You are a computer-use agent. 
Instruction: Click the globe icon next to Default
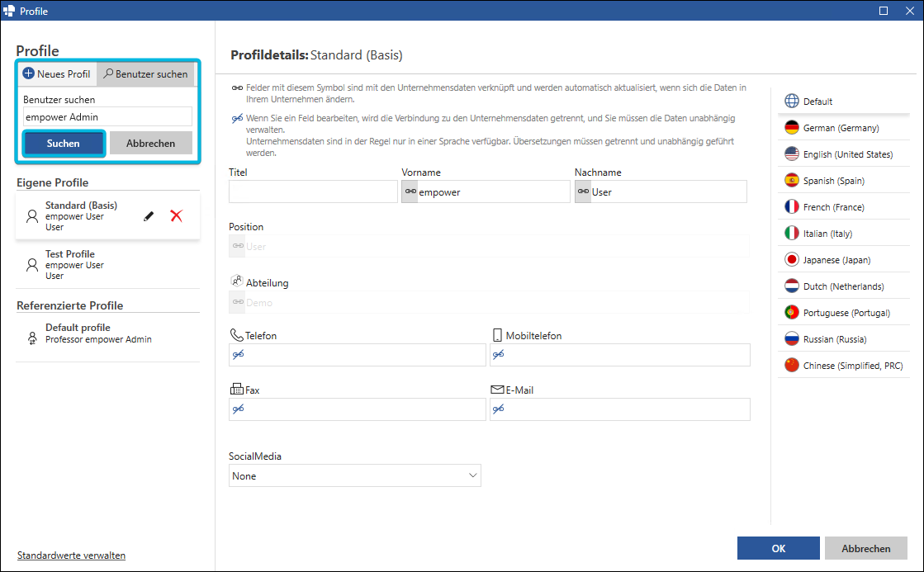[x=792, y=101]
